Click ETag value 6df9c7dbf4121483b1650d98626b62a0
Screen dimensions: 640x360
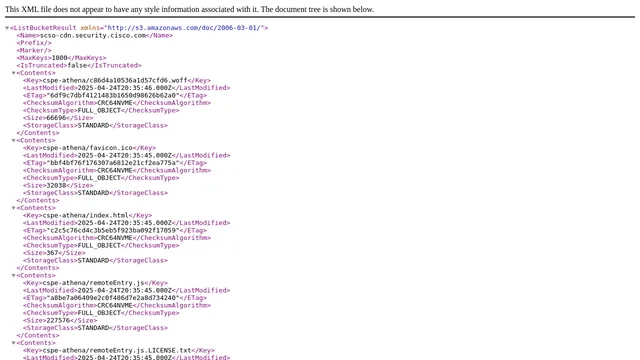pyautogui.click(x=113, y=96)
